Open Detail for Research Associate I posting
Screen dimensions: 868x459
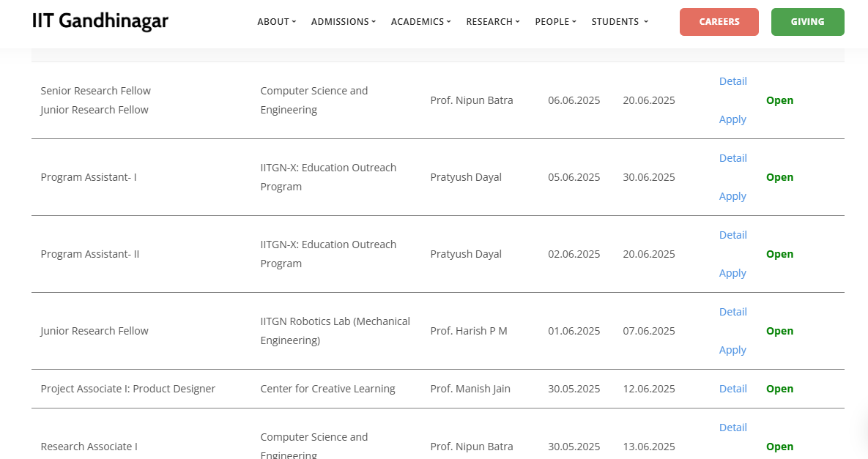(732, 427)
